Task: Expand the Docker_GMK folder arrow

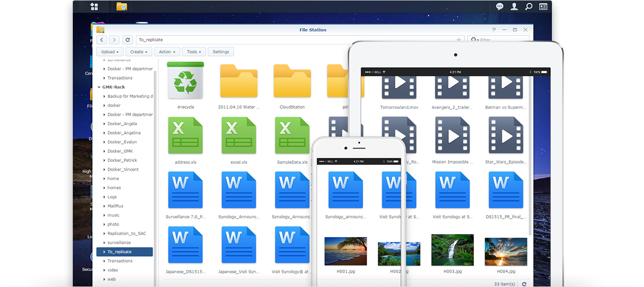Action: (x=104, y=151)
